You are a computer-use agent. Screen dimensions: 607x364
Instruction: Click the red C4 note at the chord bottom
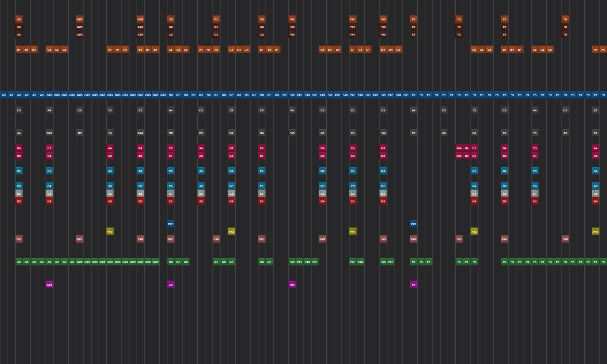49,201
